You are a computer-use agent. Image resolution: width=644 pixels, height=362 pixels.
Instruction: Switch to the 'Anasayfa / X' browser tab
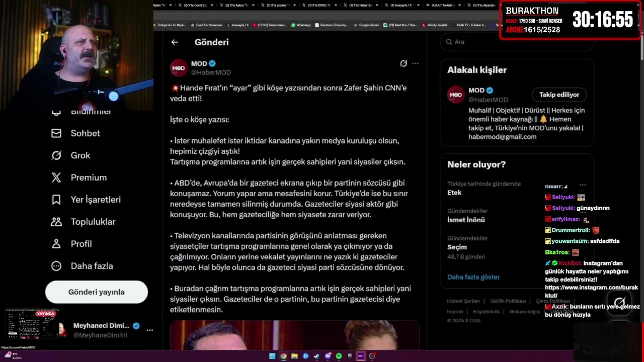click(x=401, y=5)
